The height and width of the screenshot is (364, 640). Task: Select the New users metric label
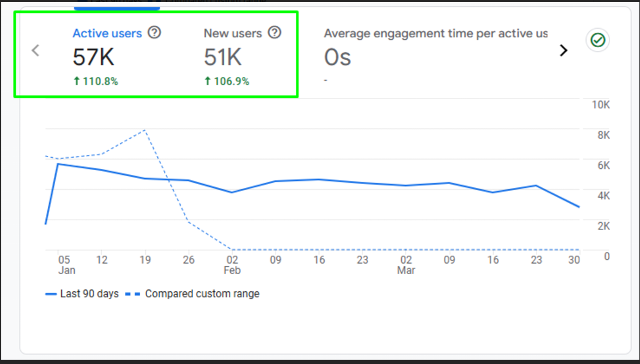click(x=233, y=34)
